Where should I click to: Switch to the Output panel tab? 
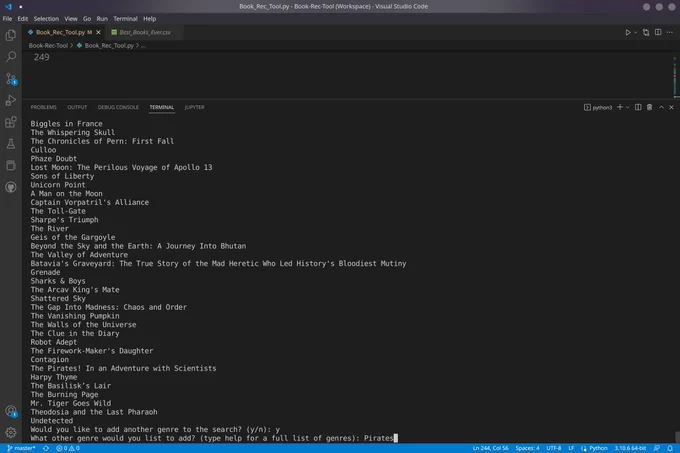point(77,107)
